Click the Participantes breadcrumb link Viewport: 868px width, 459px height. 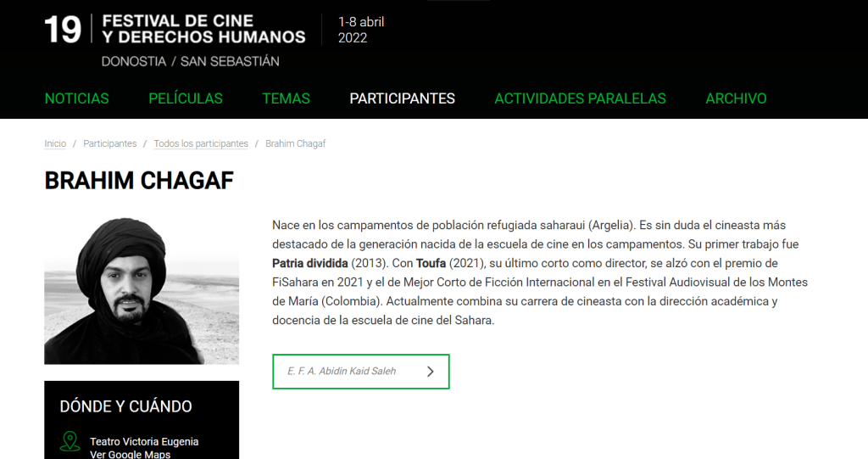[109, 144]
